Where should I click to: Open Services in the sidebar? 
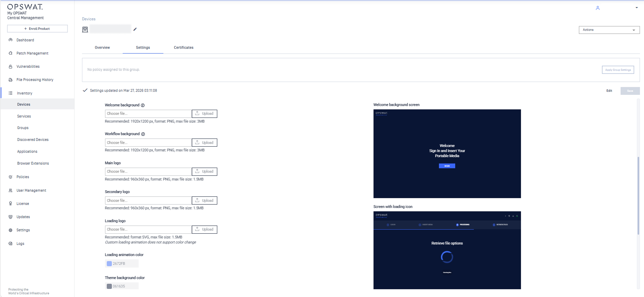[24, 116]
